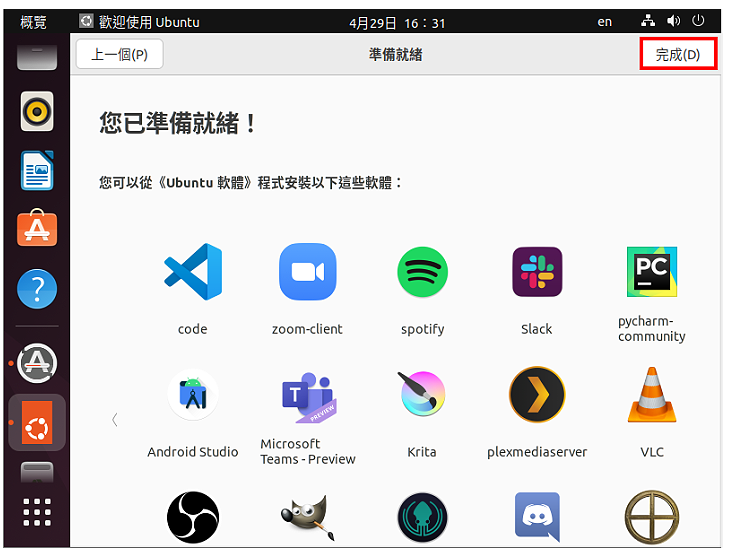Select the Discord app icon

[537, 517]
